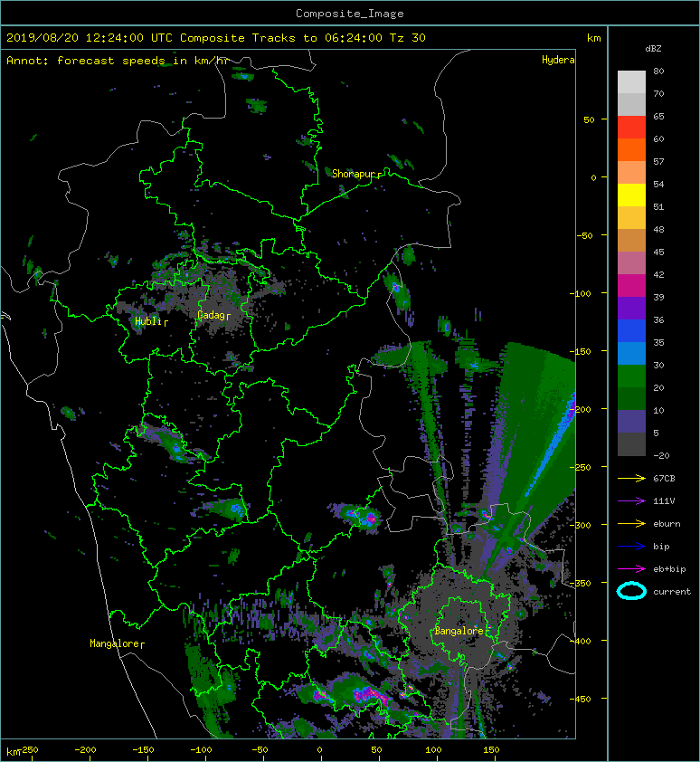The image size is (700, 762).
Task: Click the dBZ heading above color scale
Action: pyautogui.click(x=653, y=49)
